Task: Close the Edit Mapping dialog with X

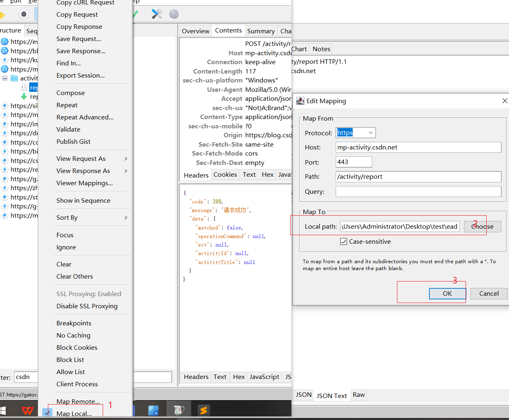Action: [x=505, y=101]
